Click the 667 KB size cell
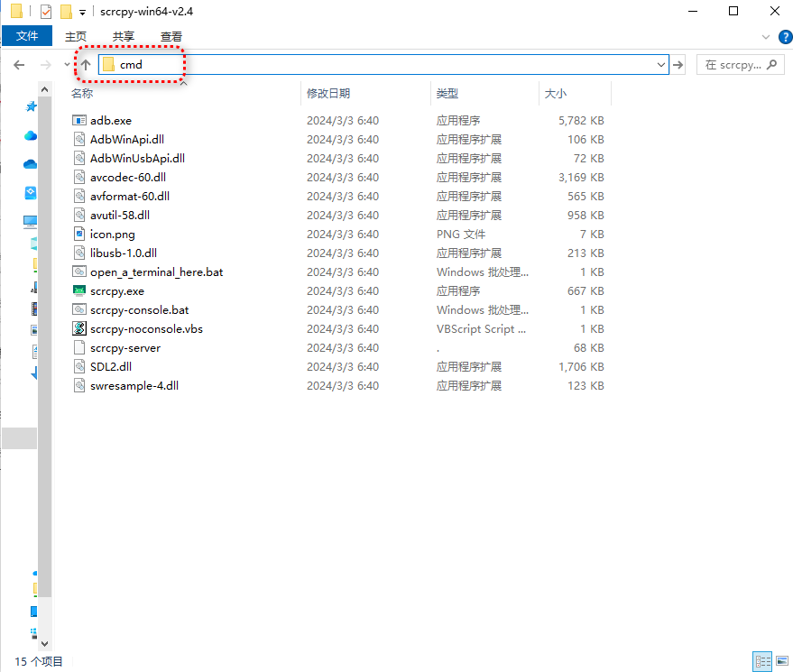 click(586, 290)
